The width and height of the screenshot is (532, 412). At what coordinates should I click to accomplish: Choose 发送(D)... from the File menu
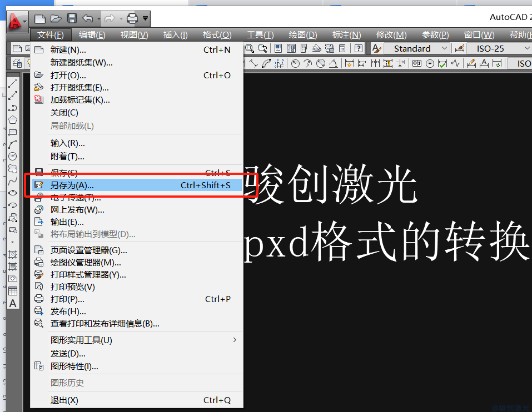coord(137,354)
